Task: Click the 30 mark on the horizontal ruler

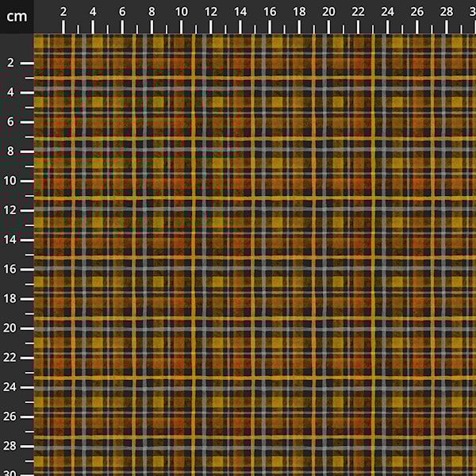Action: [473, 12]
